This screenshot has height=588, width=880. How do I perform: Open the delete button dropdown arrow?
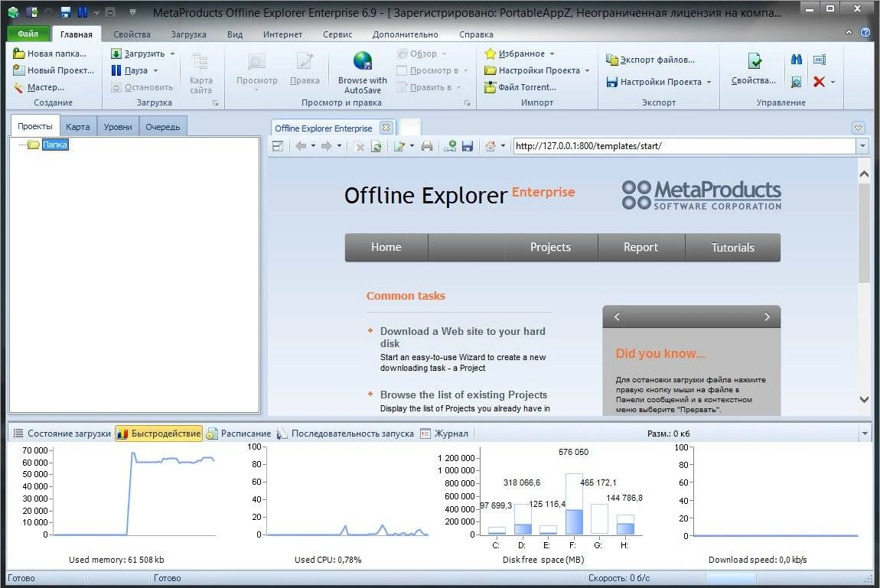[x=833, y=82]
